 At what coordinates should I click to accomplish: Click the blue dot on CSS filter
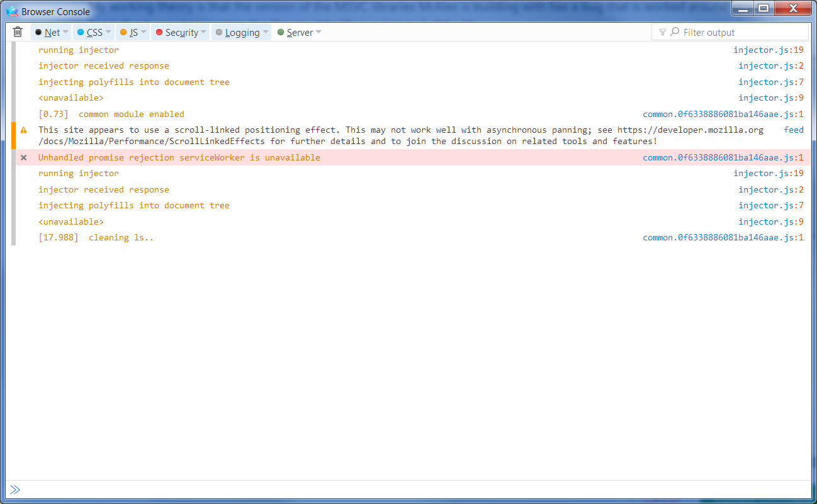click(x=80, y=31)
